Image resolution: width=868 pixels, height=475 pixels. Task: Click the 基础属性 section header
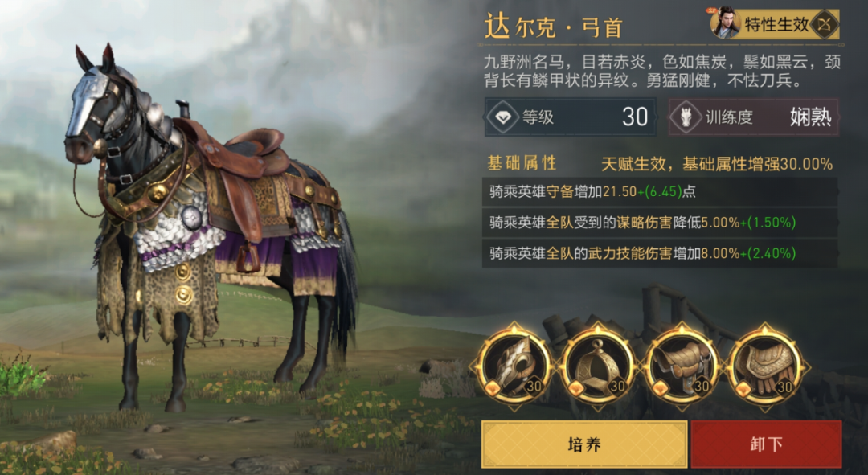tap(522, 163)
